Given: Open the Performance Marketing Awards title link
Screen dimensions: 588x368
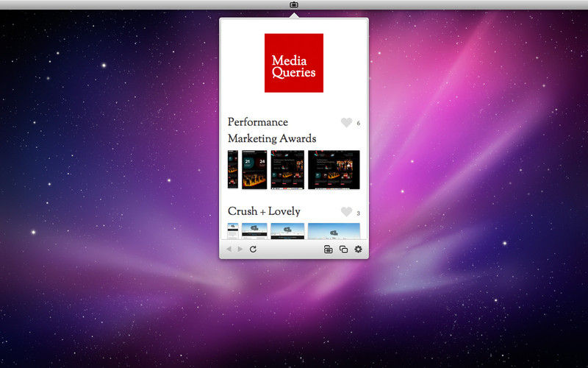Looking at the screenshot, I should coord(272,130).
